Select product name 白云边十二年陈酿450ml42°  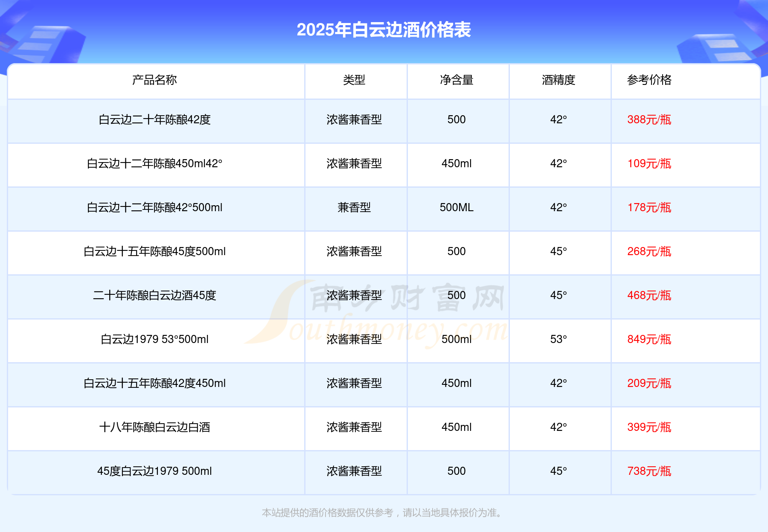tap(154, 163)
